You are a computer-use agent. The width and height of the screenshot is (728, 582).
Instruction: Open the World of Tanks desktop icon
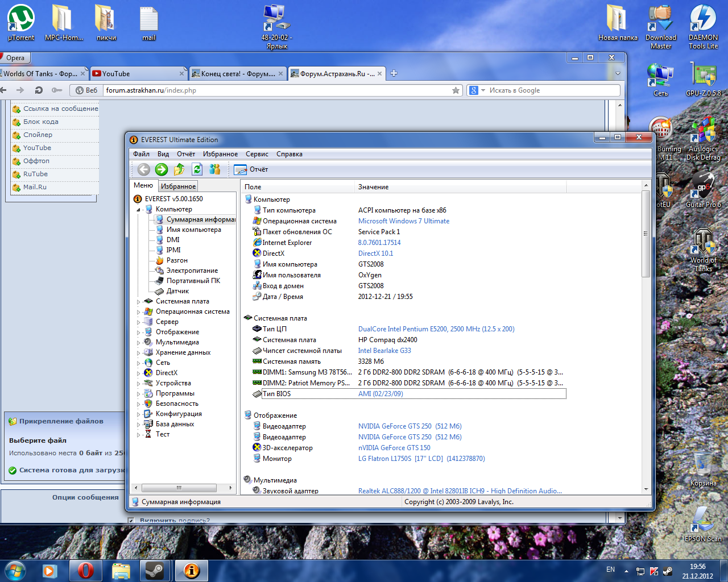pos(704,250)
